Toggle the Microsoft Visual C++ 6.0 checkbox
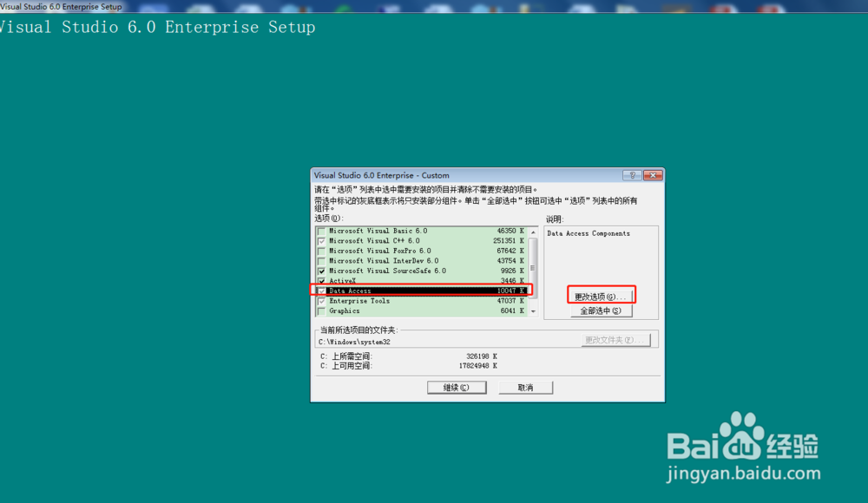The width and height of the screenshot is (868, 503). (322, 241)
